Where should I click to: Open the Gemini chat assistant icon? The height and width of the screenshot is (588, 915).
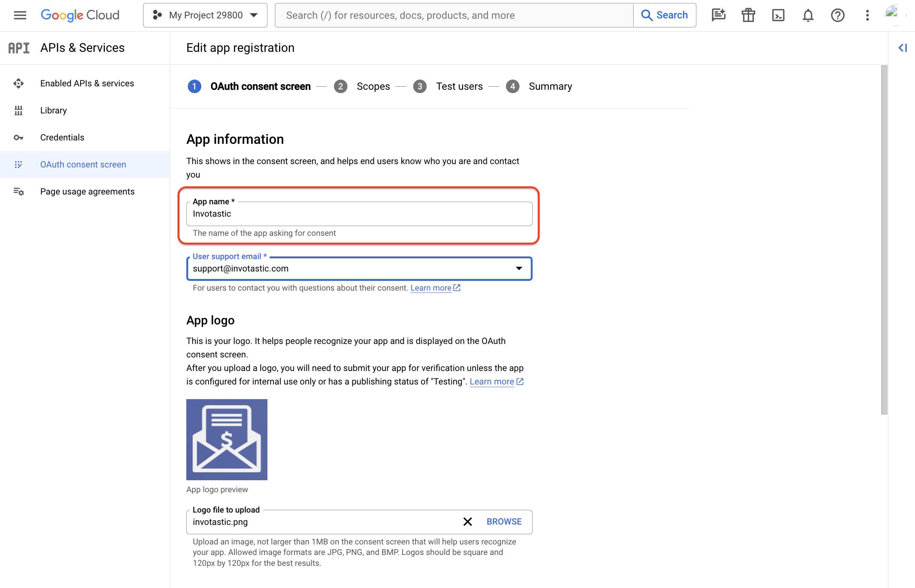pyautogui.click(x=718, y=15)
